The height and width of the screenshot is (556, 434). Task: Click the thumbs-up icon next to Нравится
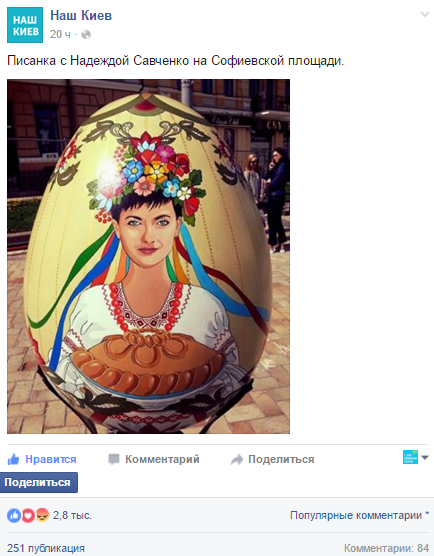(x=13, y=459)
